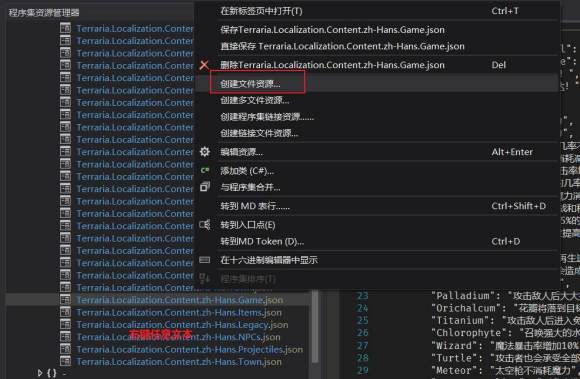Click the merge assembly icon beside 与程序集合并
Screen dimensions: 580x379
click(205, 187)
